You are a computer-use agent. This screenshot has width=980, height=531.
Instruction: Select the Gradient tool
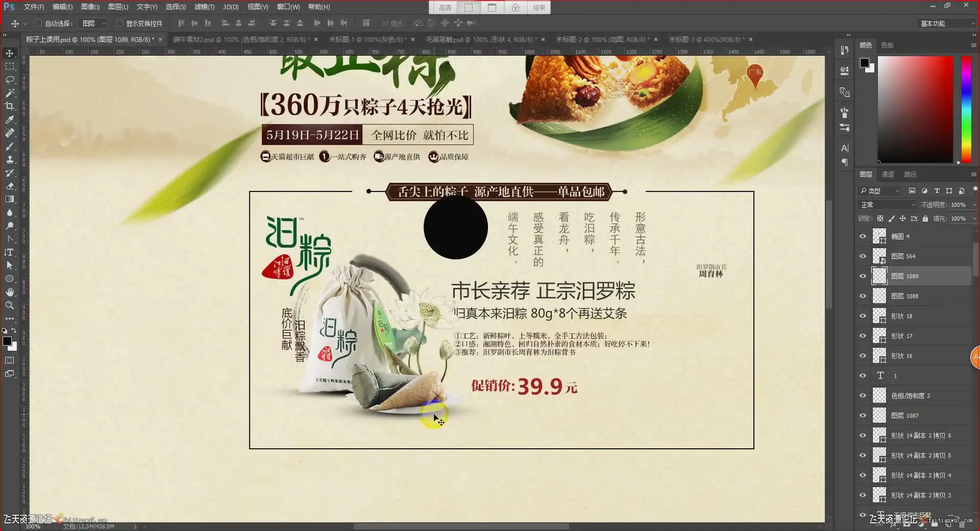click(10, 199)
